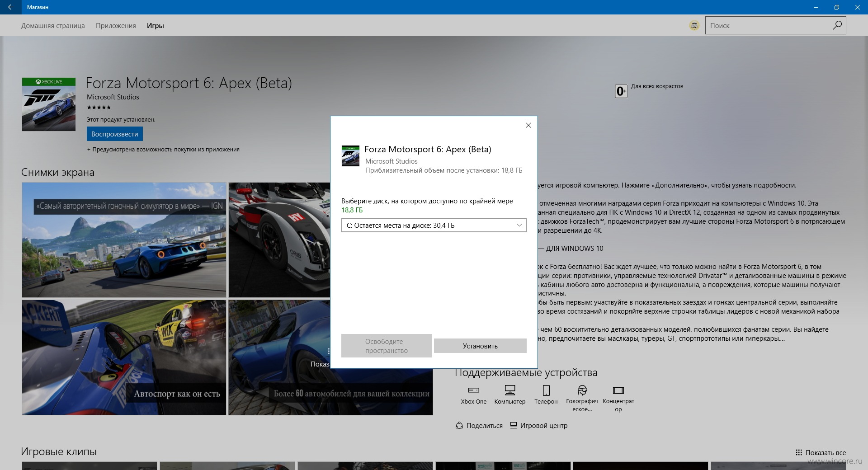Click Показать все for game clips
868x470 pixels.
coord(821,452)
